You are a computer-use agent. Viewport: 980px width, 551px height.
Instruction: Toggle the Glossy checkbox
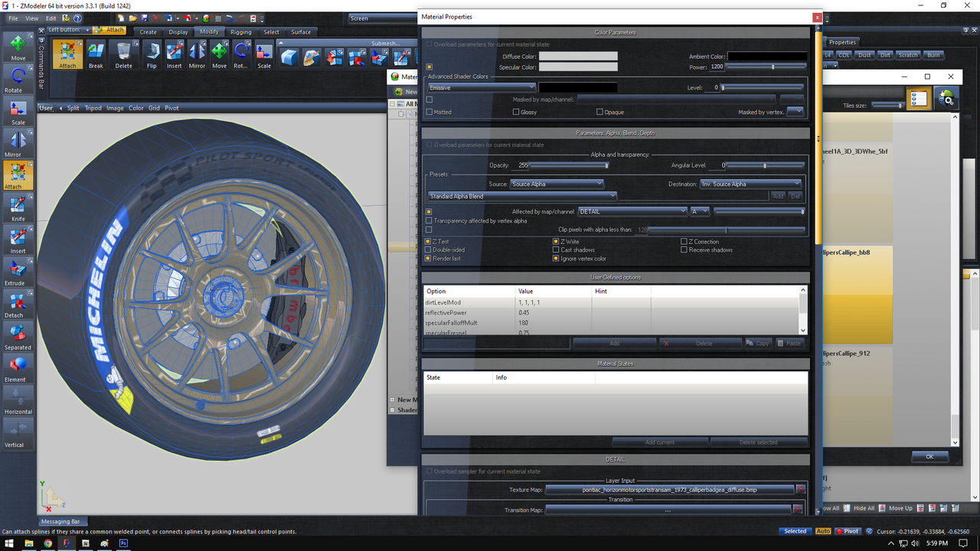(517, 112)
